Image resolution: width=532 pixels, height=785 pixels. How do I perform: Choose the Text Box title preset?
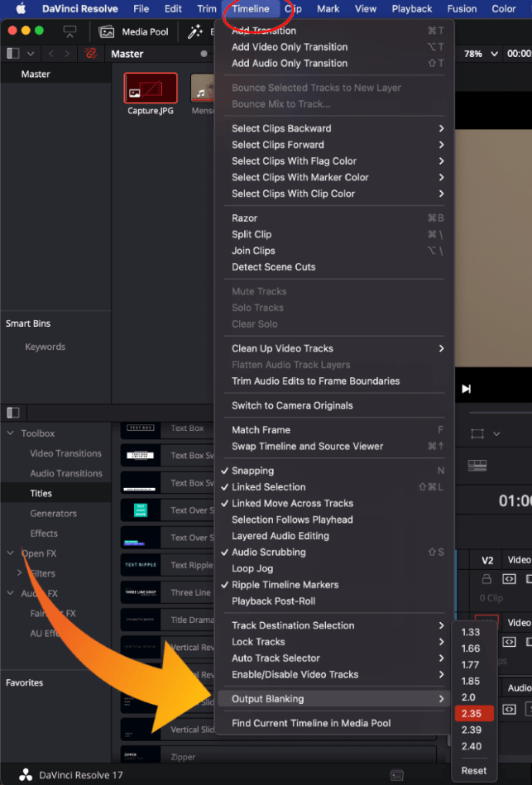tap(168, 428)
